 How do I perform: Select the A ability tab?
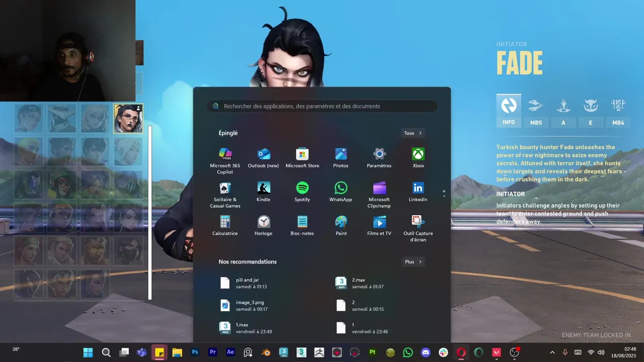563,111
